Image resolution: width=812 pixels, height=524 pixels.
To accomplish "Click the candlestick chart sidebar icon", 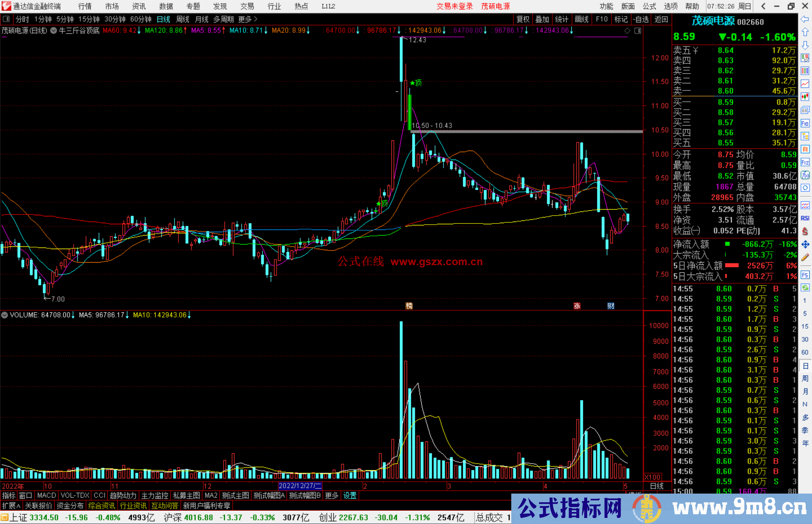I will 805,97.
